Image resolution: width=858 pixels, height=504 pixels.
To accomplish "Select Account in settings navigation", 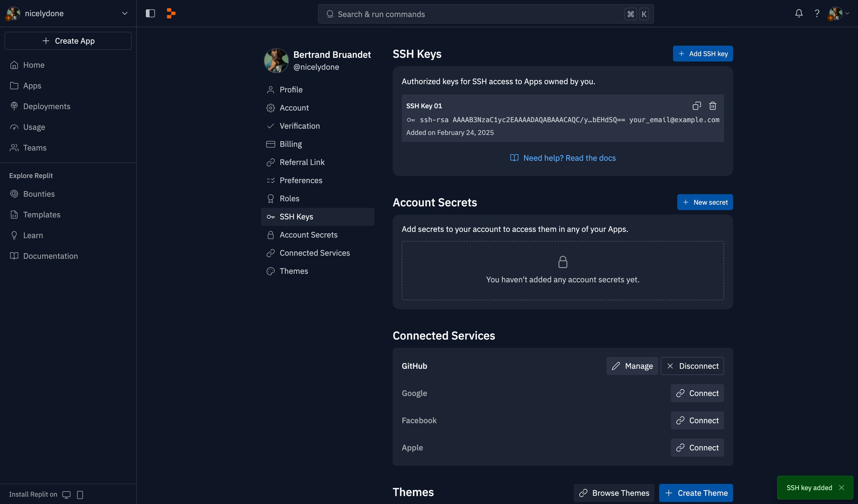I will pyautogui.click(x=317, y=108).
